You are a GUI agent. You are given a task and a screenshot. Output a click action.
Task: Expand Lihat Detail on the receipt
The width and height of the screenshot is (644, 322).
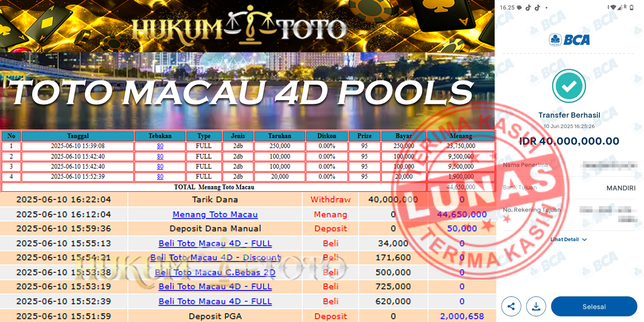coord(568,239)
